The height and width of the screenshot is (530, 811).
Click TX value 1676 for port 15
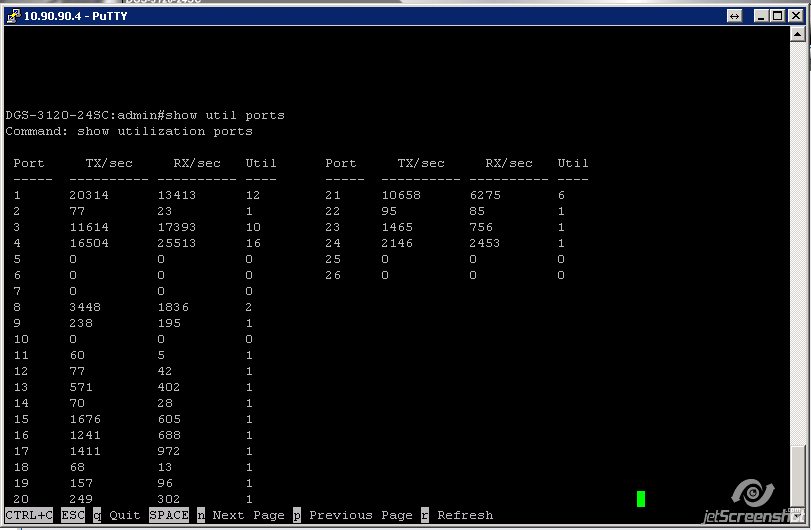click(x=85, y=419)
